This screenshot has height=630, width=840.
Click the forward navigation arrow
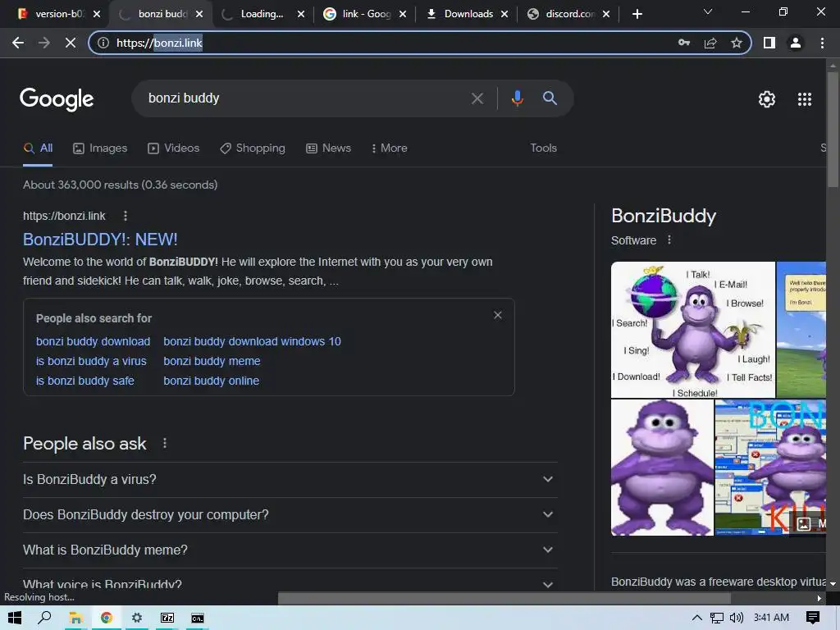(44, 43)
